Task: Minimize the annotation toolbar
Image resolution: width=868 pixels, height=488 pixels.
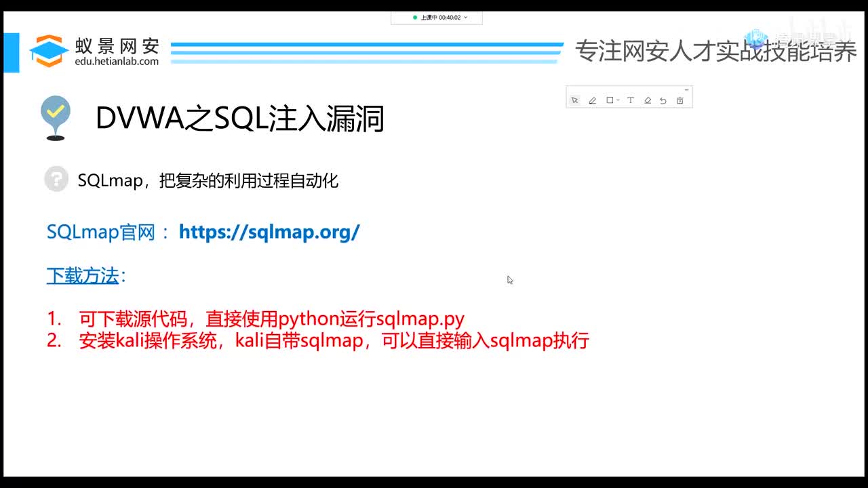Action: point(686,89)
